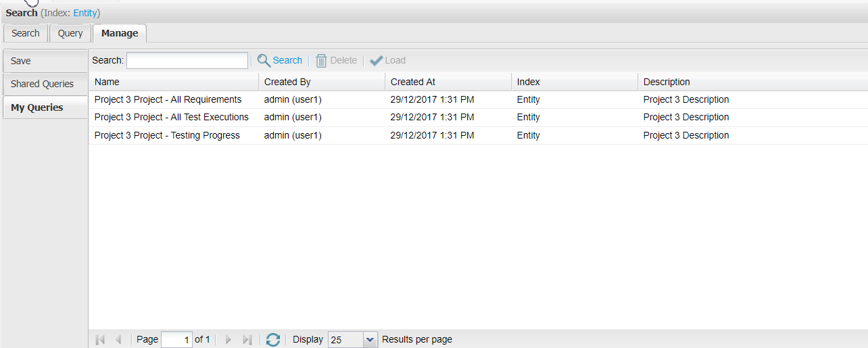The width and height of the screenshot is (868, 348).
Task: Click into the Search text field
Action: (x=187, y=61)
